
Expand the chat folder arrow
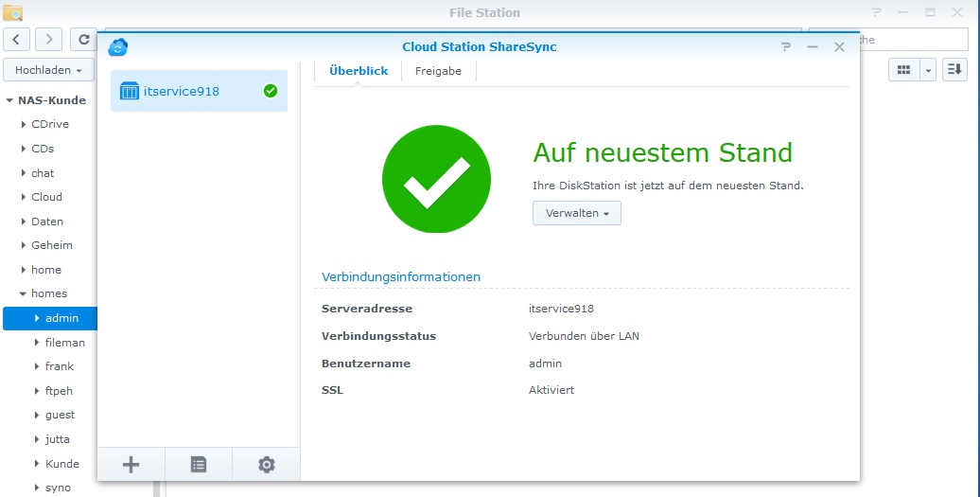tap(23, 173)
